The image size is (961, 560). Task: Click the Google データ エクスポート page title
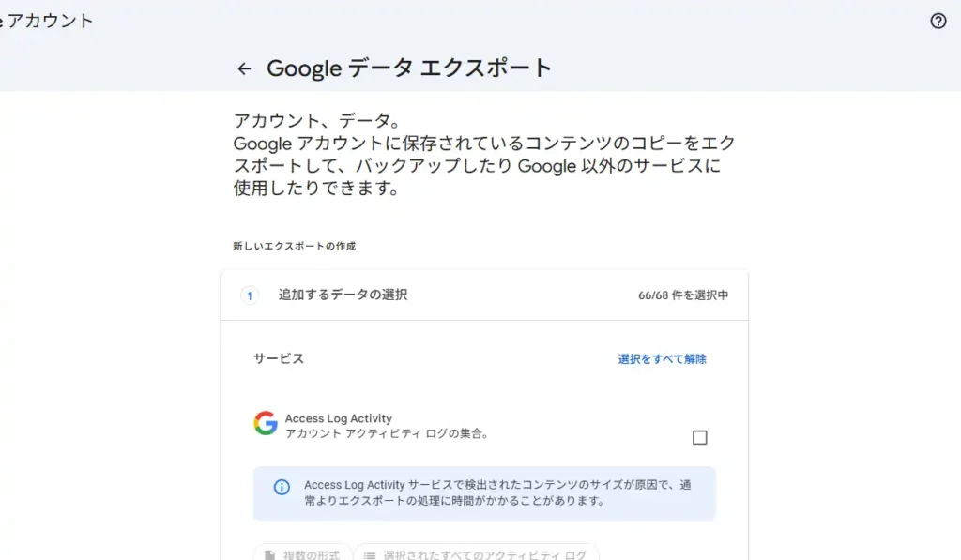[410, 68]
